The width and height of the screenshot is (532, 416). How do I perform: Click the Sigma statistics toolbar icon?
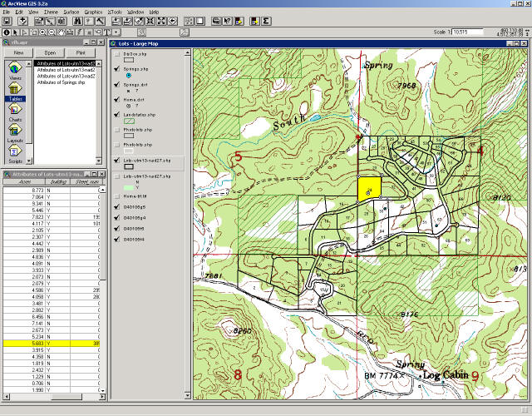pyautogui.click(x=266, y=22)
